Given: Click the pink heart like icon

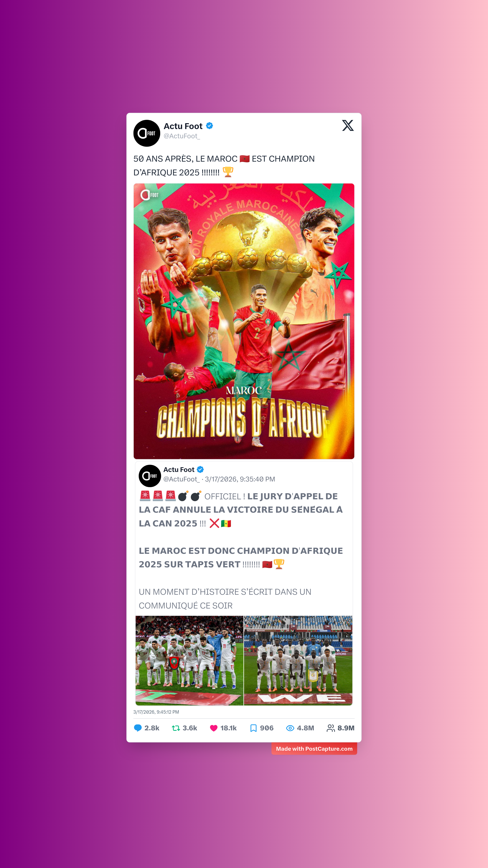Looking at the screenshot, I should coord(213,728).
